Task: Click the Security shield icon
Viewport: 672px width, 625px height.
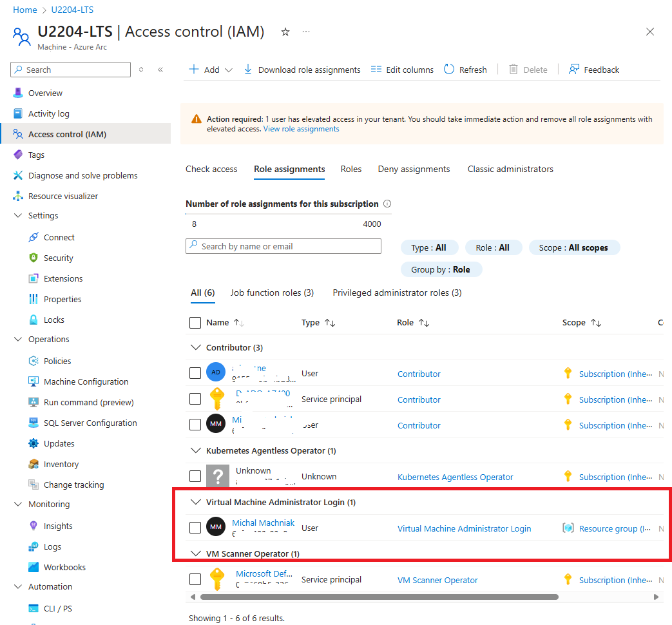Action: click(34, 258)
